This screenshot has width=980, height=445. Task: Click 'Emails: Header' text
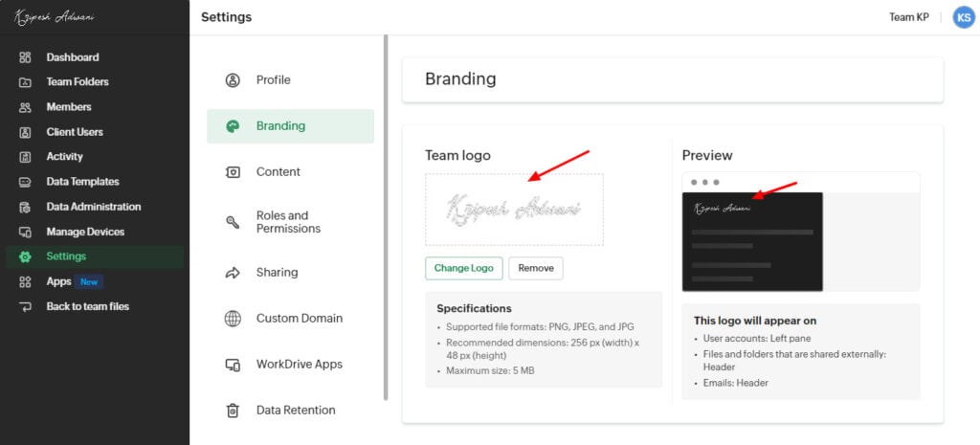(736, 383)
